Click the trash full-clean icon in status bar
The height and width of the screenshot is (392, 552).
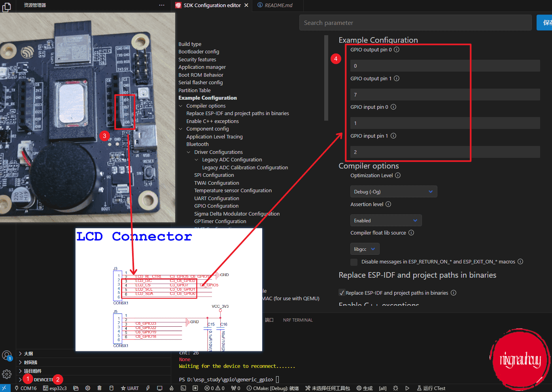tap(99, 388)
